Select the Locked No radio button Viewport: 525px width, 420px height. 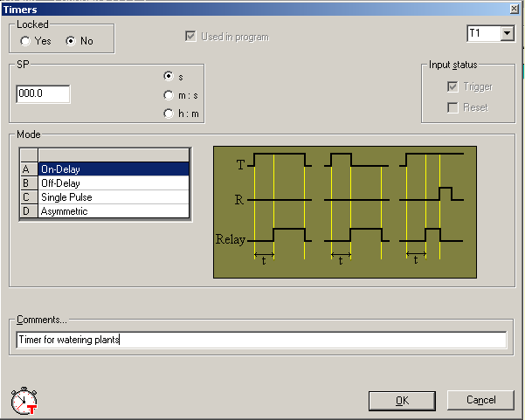pos(71,41)
